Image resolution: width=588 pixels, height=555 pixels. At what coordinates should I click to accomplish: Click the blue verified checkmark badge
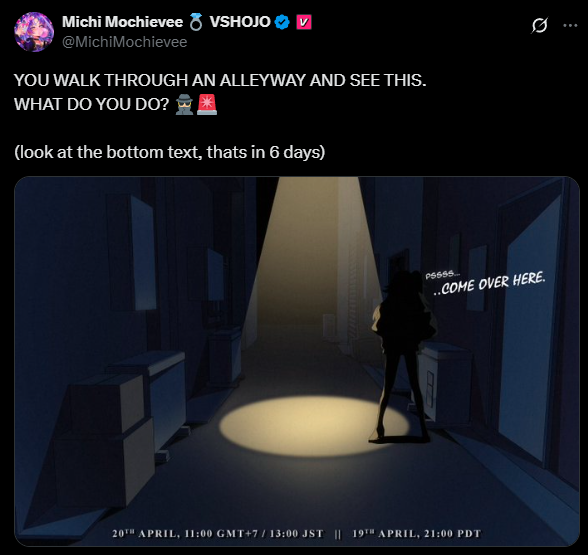282,22
